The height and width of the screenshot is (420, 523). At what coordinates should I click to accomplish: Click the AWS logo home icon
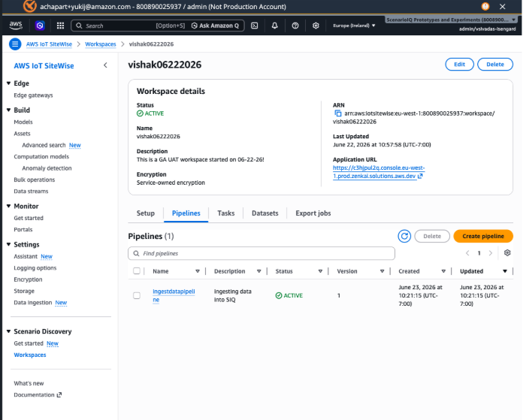coord(16,26)
